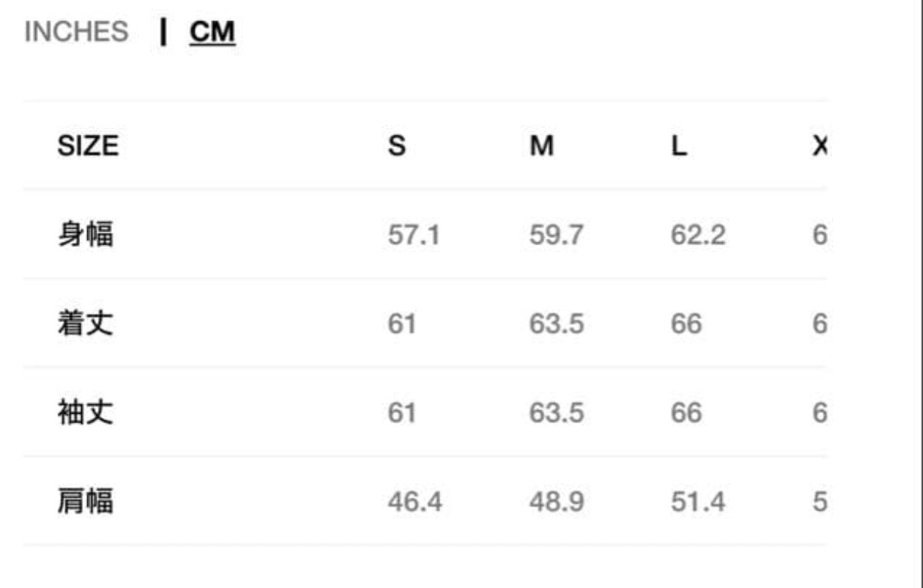Click the 48.9 shoulder width value
Image resolution: width=923 pixels, height=588 pixels.
(557, 502)
